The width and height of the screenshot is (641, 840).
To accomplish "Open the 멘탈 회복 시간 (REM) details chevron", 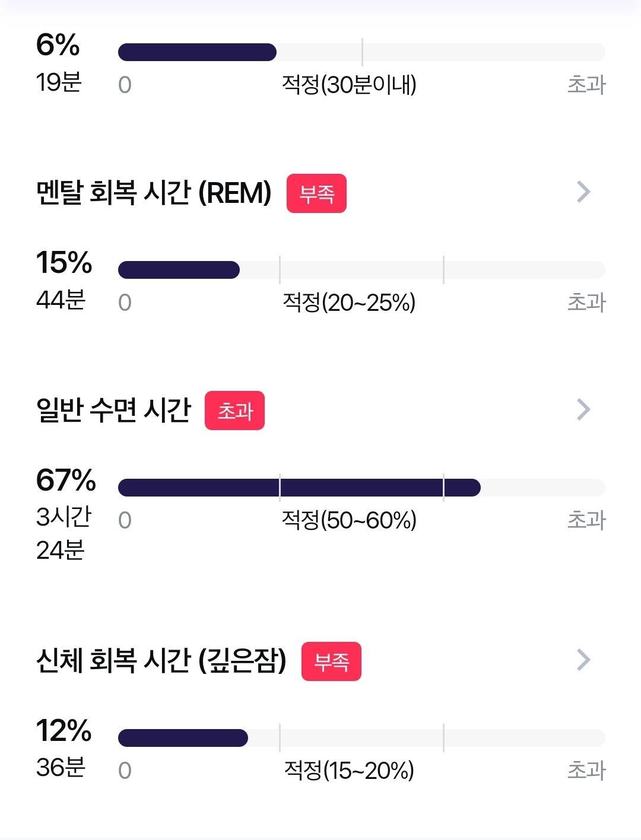I will (x=584, y=192).
